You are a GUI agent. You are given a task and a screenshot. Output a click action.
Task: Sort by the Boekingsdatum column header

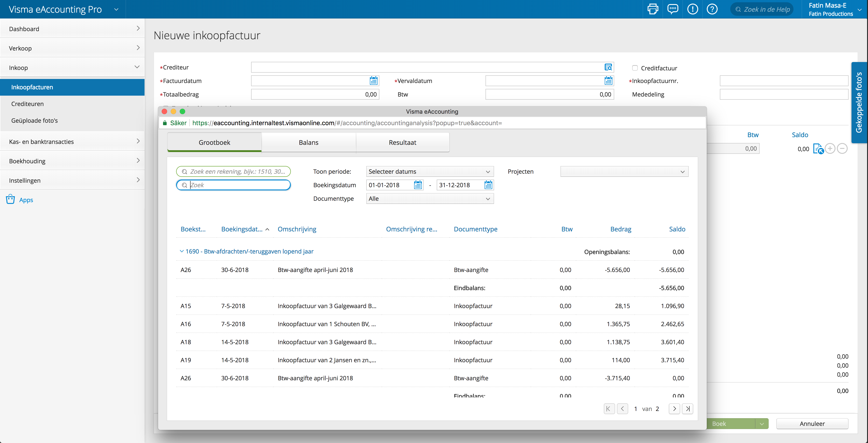click(x=242, y=229)
